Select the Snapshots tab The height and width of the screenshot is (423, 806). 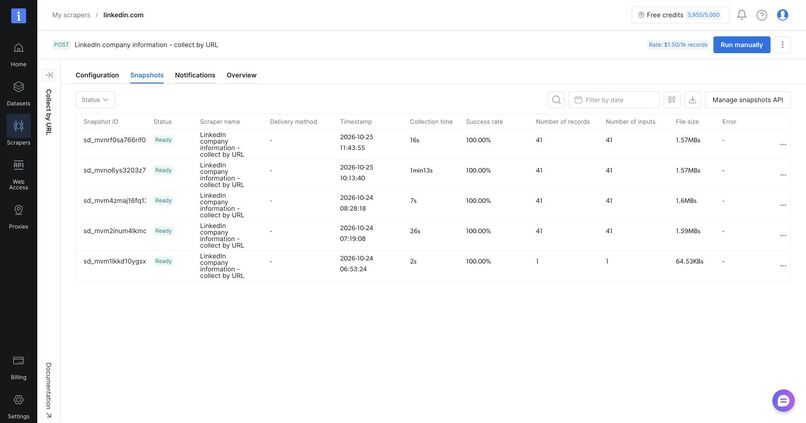146,75
